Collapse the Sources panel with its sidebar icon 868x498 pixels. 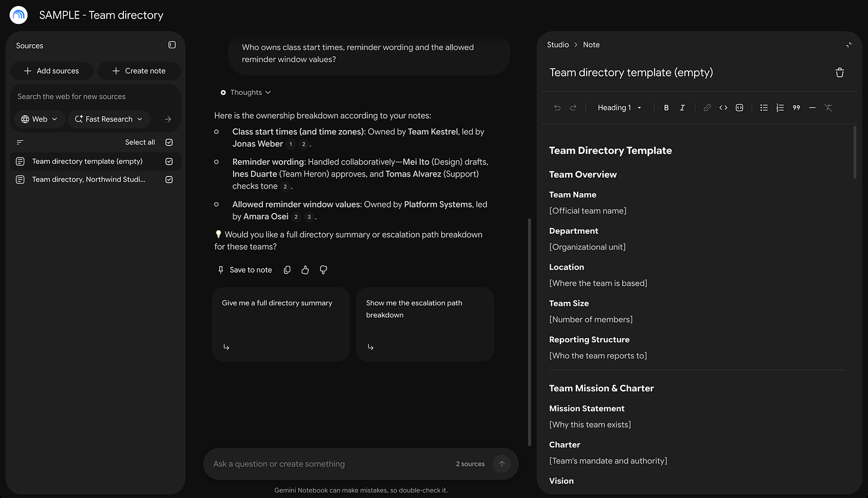tap(172, 45)
